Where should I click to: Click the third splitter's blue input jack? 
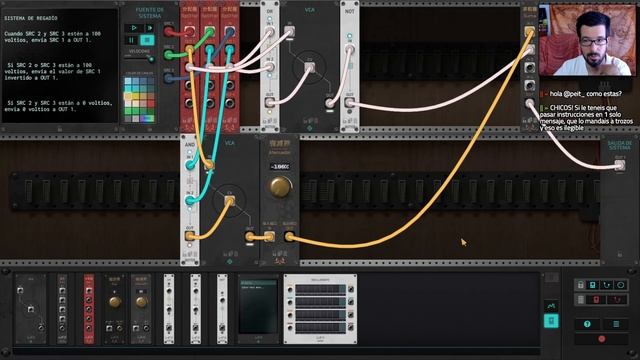point(230,31)
